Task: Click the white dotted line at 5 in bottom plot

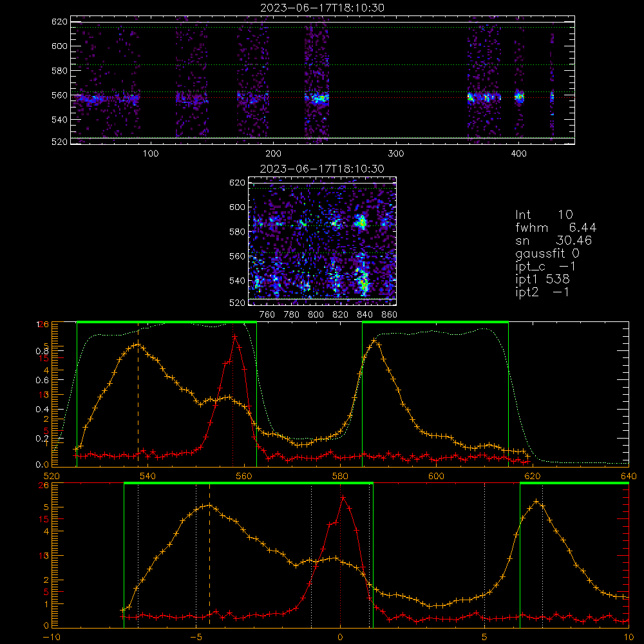Action: coord(485,554)
